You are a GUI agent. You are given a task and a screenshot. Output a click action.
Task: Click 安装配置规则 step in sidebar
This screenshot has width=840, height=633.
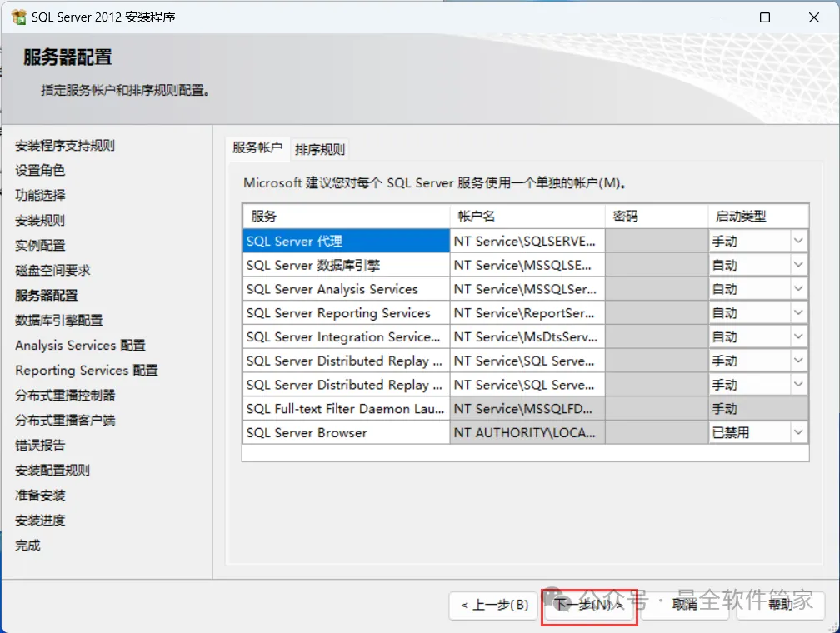tap(52, 471)
